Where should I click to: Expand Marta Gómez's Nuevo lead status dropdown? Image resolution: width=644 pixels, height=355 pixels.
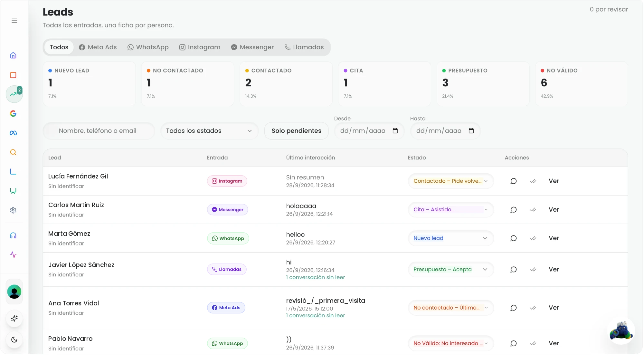point(451,239)
